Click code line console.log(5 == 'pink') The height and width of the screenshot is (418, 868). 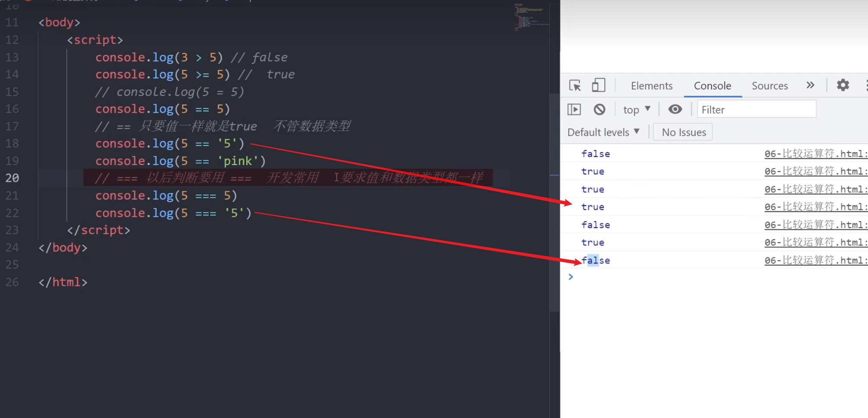(181, 161)
